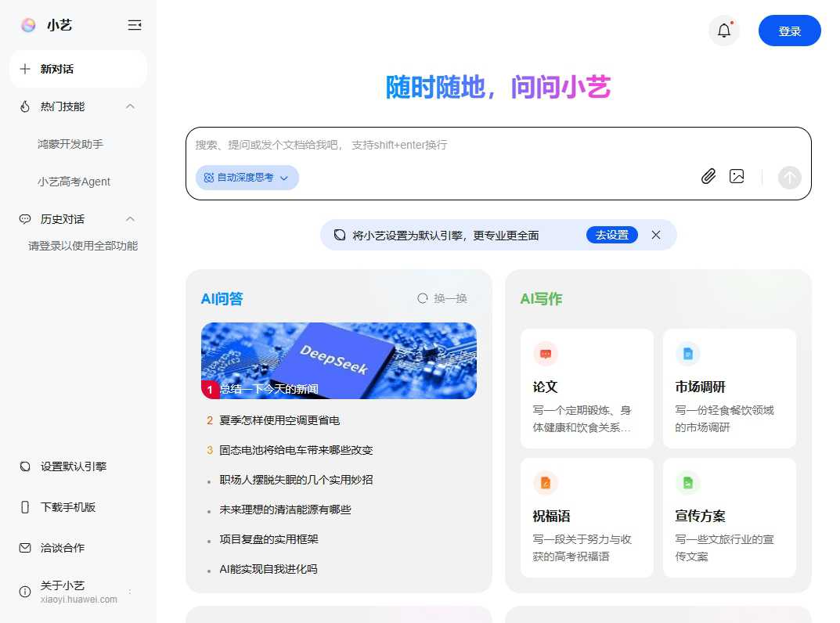Collapse the 热门技能 section
Viewport: 840px width, 623px height.
click(x=130, y=106)
